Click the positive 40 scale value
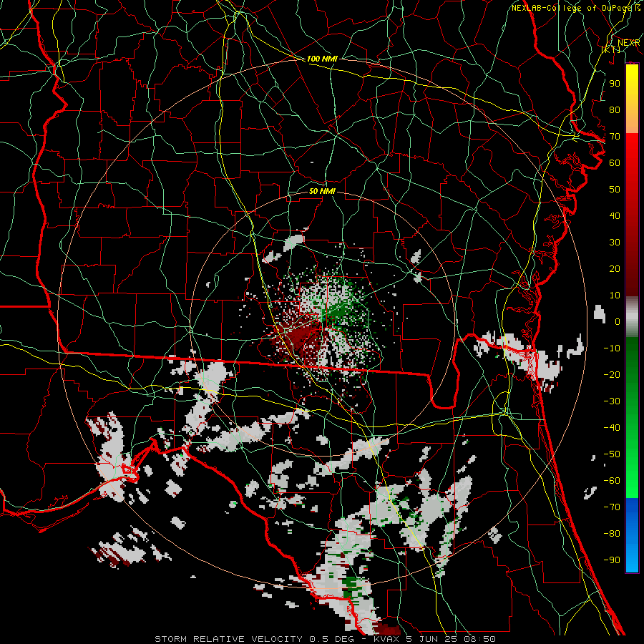Viewport: 644px width, 644px height. (x=615, y=215)
